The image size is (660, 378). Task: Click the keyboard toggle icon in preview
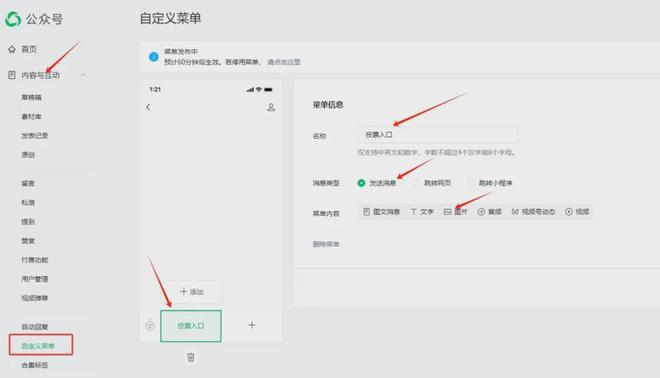pos(150,325)
